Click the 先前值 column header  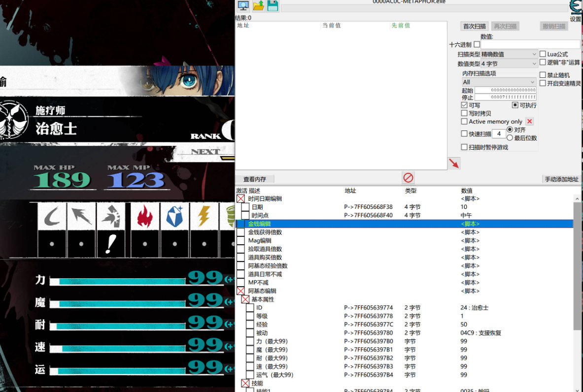[401, 25]
